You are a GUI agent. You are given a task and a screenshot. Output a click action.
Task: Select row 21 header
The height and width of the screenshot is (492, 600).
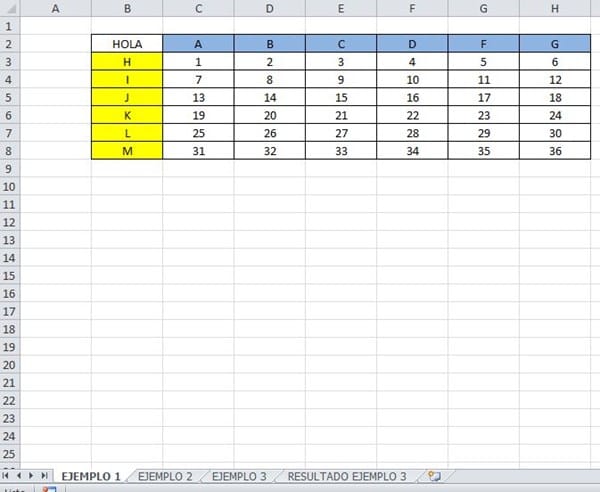click(x=10, y=383)
